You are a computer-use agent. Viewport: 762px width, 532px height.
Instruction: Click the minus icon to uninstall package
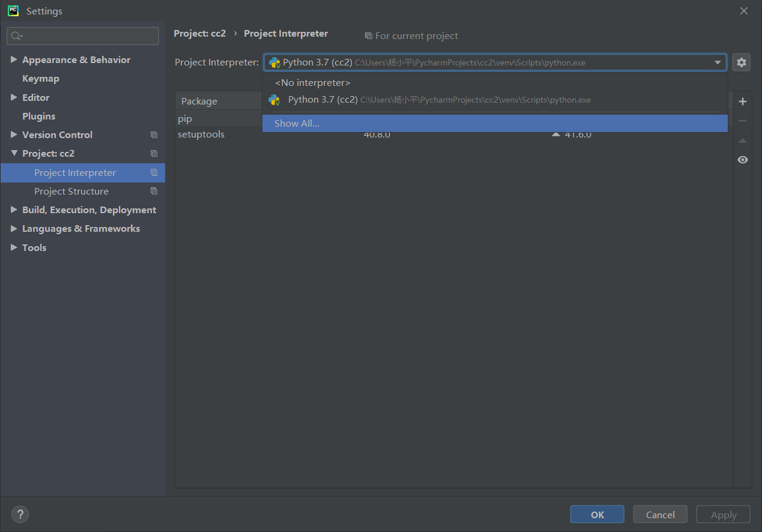743,121
